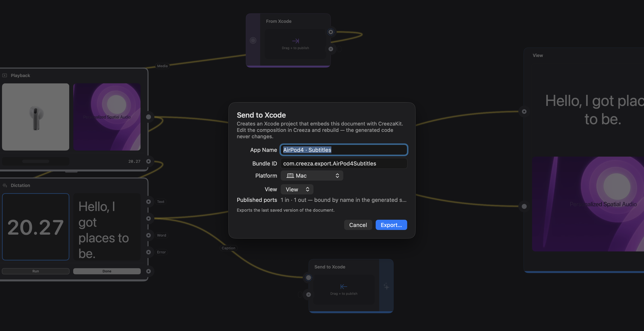This screenshot has height=331, width=644.
Task: Click the Send to Xcode node add-port plus
Action: tap(309, 295)
